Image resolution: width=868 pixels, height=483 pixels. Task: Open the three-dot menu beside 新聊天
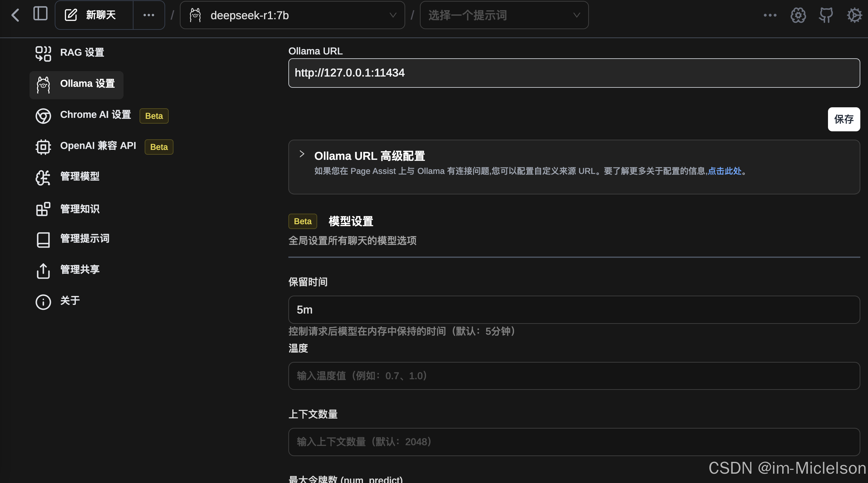pos(149,15)
